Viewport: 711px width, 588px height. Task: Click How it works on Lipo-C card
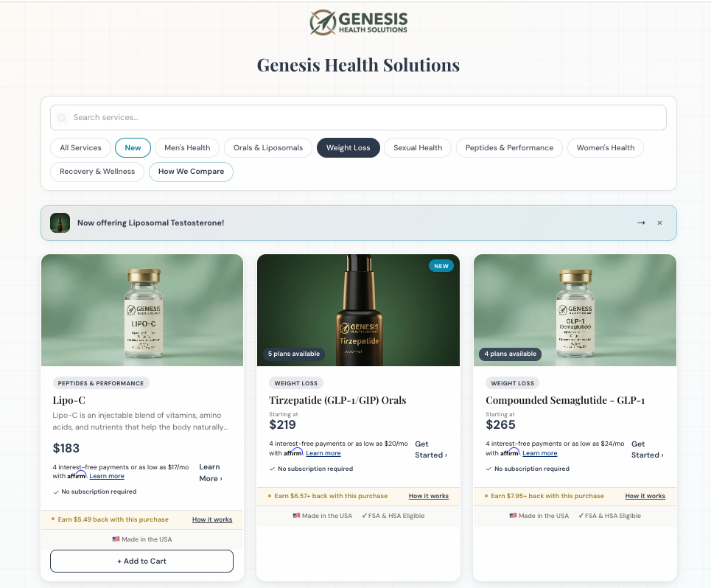click(x=212, y=519)
